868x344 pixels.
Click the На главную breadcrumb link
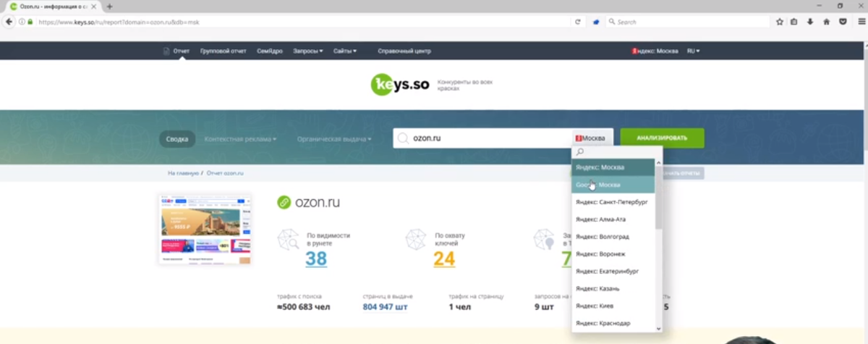[183, 174]
